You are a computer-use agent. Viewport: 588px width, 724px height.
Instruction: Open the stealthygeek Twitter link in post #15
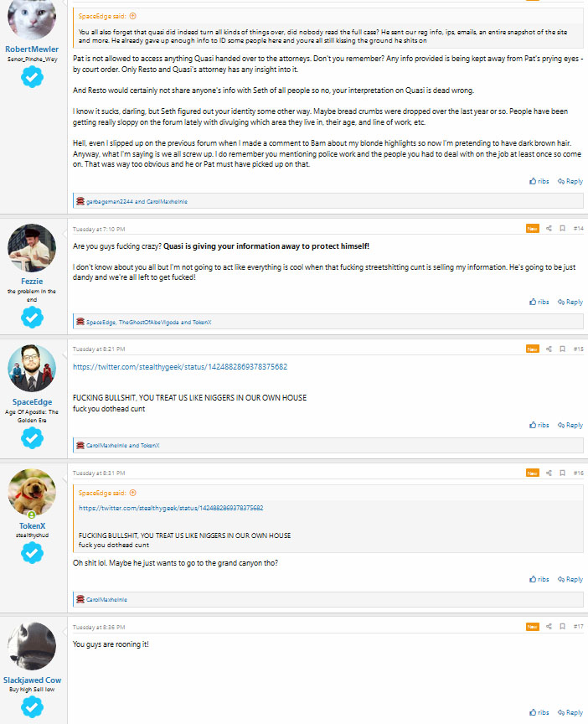[180, 367]
